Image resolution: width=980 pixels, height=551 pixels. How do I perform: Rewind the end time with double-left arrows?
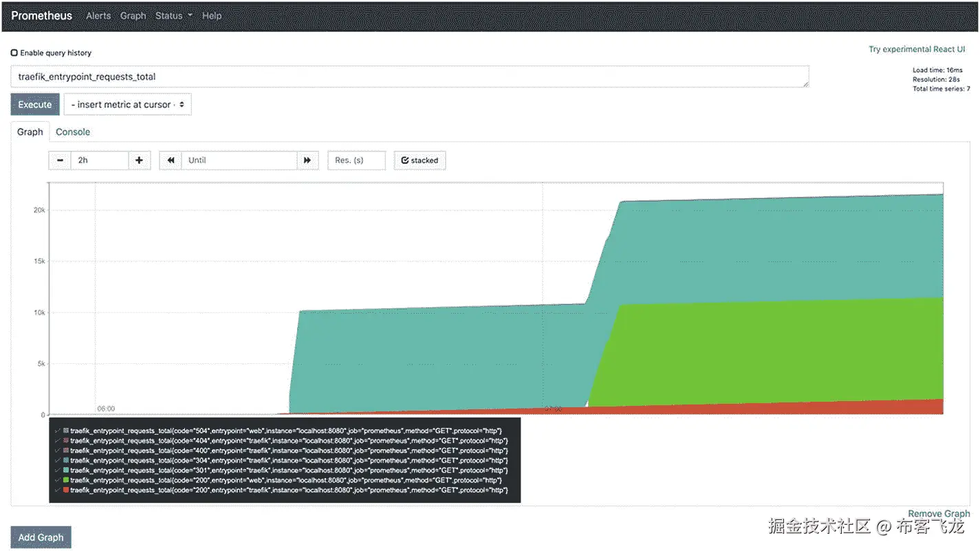tap(171, 160)
